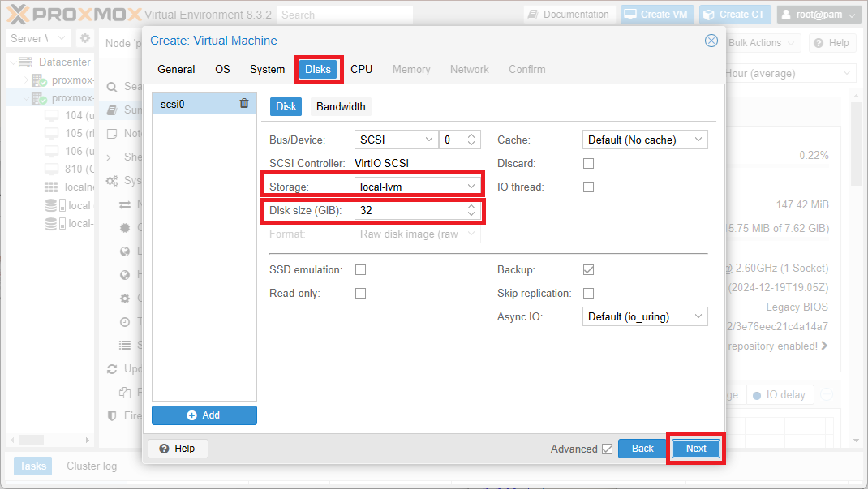Enable SSD emulation checkbox

[360, 269]
